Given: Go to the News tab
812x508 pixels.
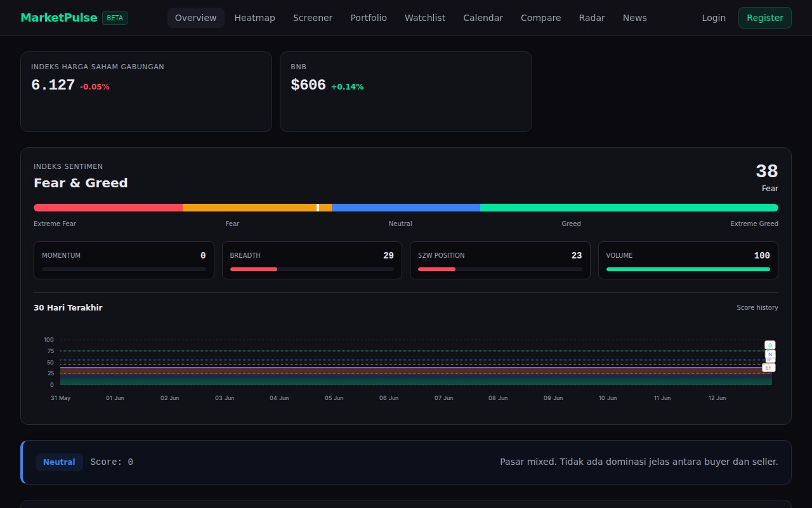Looking at the screenshot, I should tap(635, 18).
